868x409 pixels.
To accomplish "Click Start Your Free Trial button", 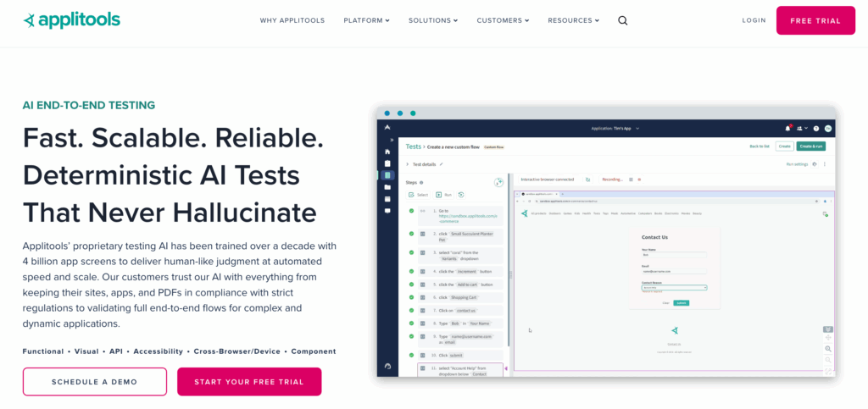I will point(249,382).
